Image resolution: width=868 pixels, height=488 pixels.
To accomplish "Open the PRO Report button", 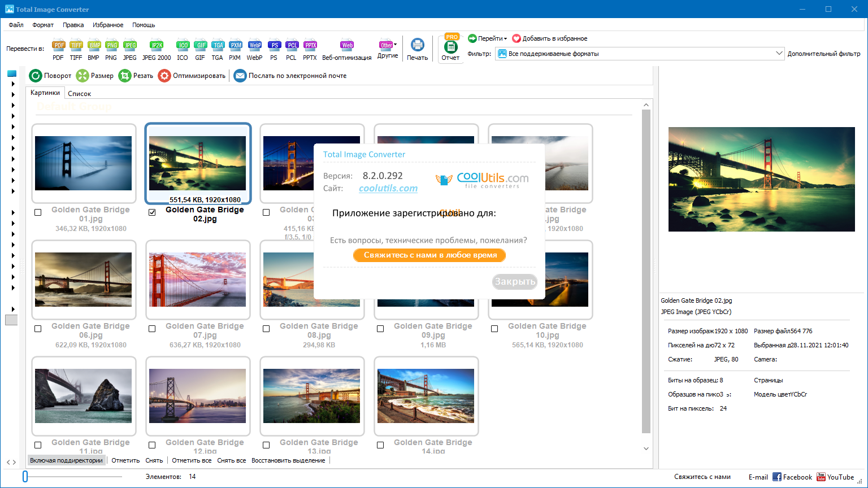I will pos(450,48).
